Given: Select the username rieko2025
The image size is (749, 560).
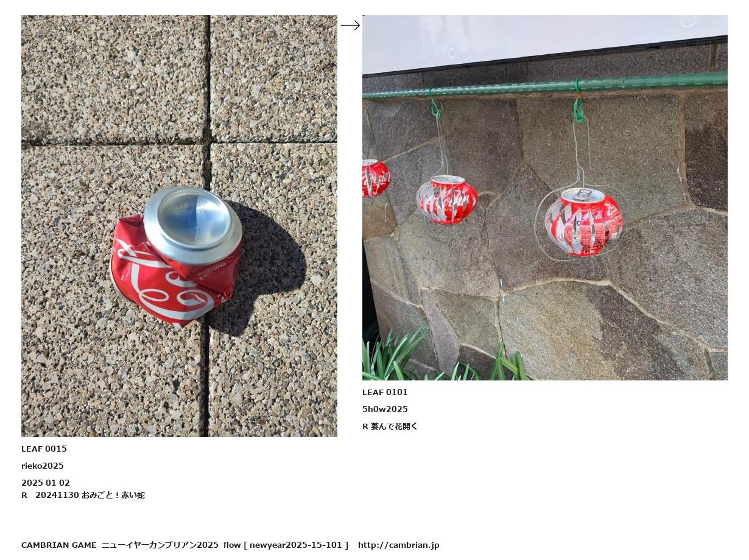Looking at the screenshot, I should point(43,466).
